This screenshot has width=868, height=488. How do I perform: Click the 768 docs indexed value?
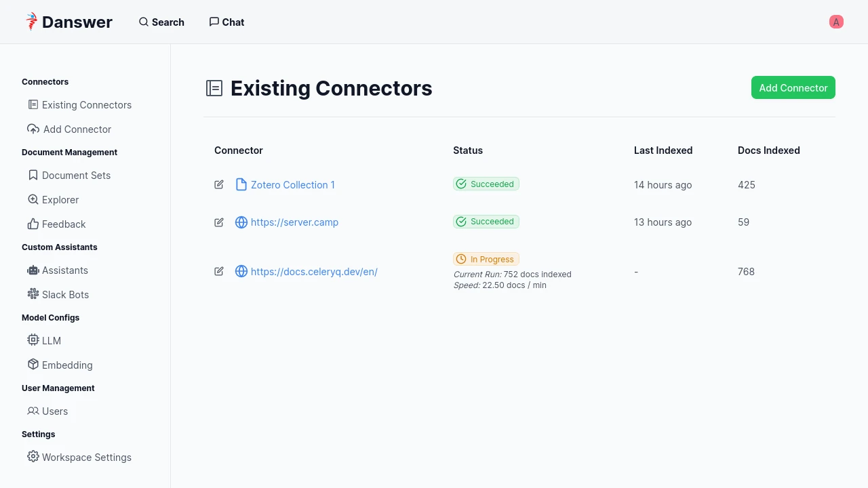[x=747, y=271]
